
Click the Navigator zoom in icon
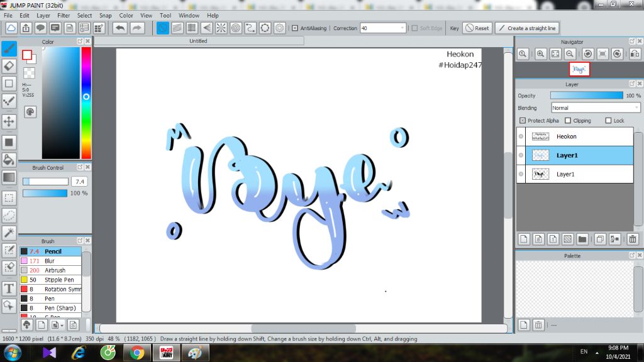(540, 54)
